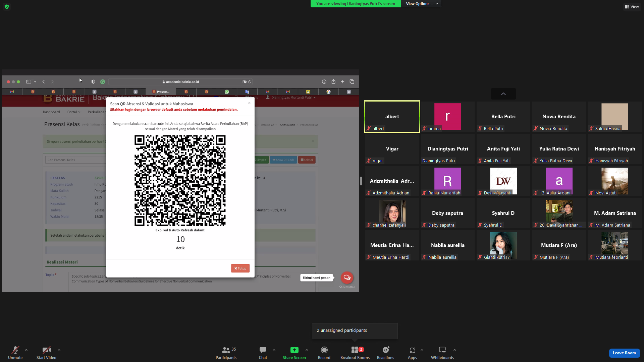Screen dimensions: 644x362
Task: Switch to the WhatsApp tab
Action: tap(227, 92)
